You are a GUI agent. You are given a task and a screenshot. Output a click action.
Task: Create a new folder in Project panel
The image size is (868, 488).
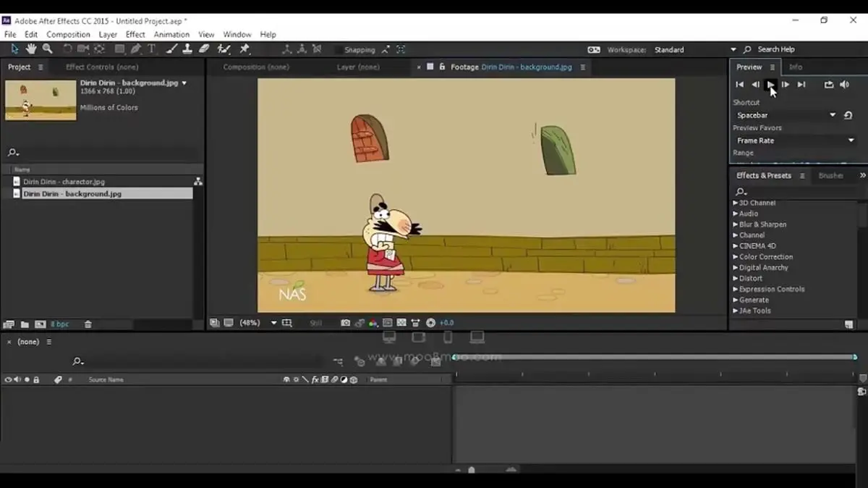[25, 324]
